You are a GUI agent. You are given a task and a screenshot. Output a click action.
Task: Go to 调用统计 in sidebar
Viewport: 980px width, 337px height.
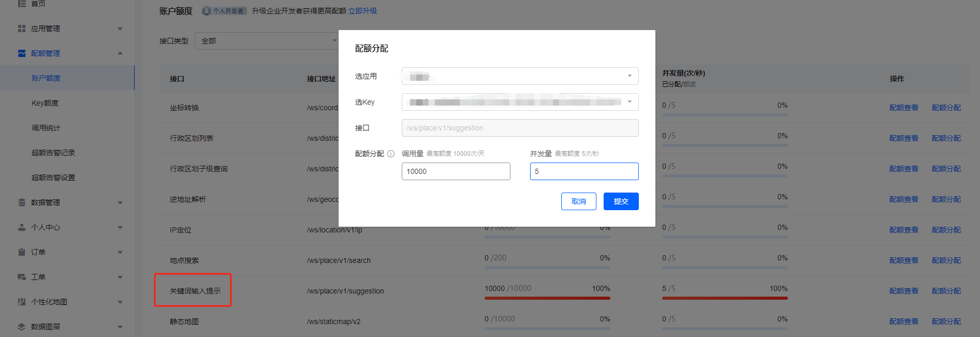(x=46, y=128)
